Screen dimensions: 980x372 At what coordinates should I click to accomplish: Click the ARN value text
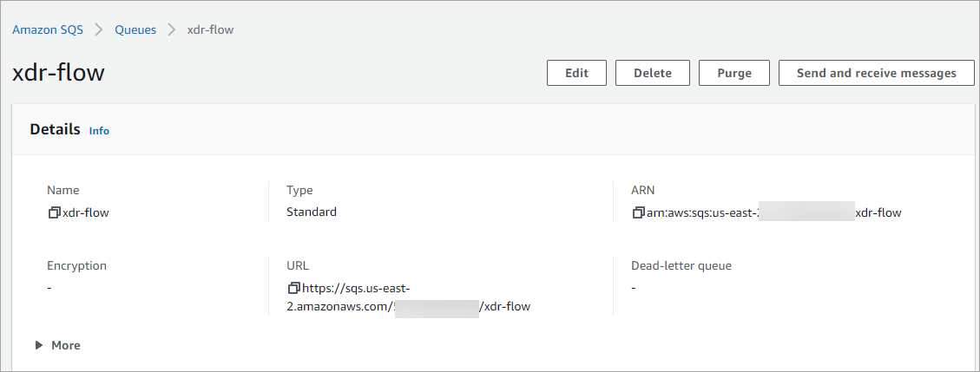click(x=773, y=212)
